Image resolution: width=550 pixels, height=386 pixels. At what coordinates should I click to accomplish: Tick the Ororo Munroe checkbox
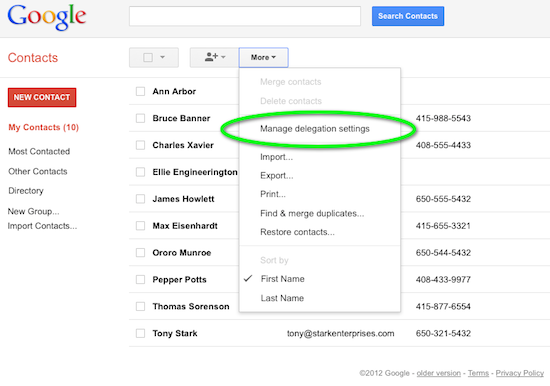140,253
